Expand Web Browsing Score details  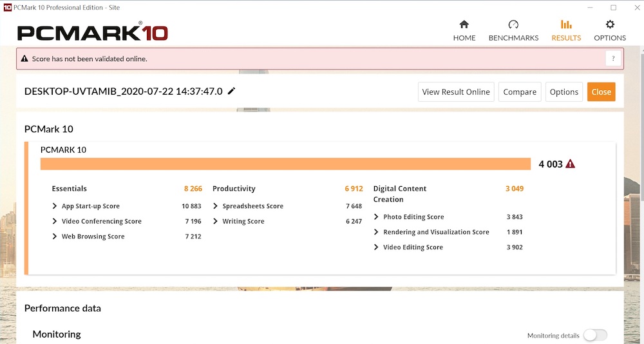coord(54,236)
